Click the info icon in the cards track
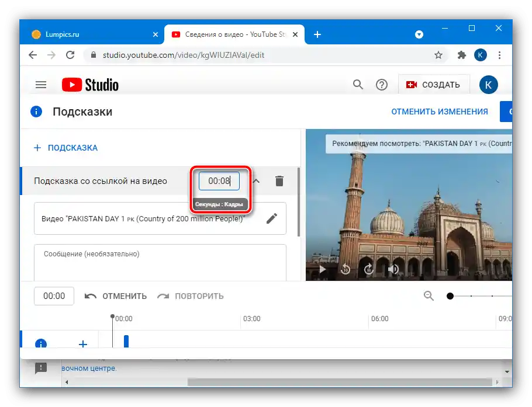This screenshot has width=532, height=407. tap(41, 343)
